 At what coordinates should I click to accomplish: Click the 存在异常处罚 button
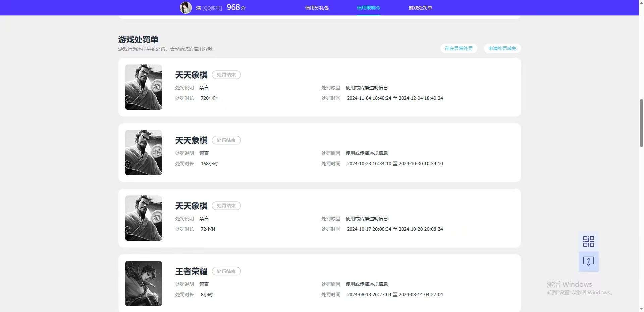click(459, 48)
